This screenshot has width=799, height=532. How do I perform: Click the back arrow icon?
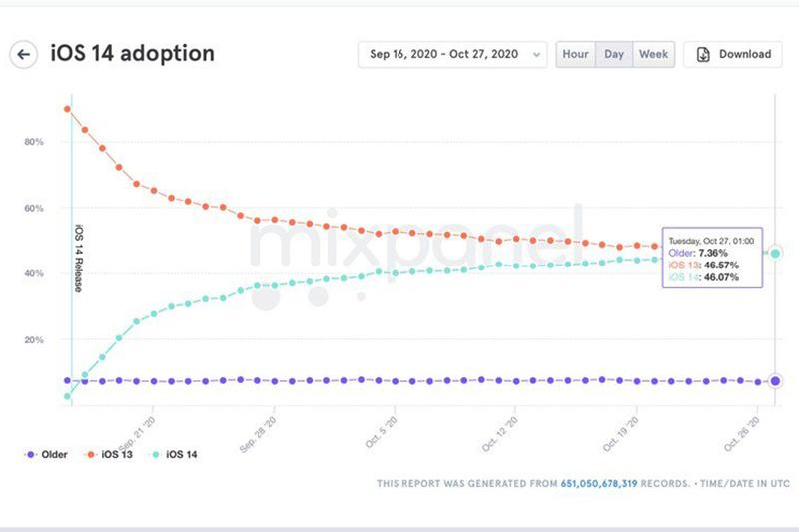pyautogui.click(x=24, y=54)
